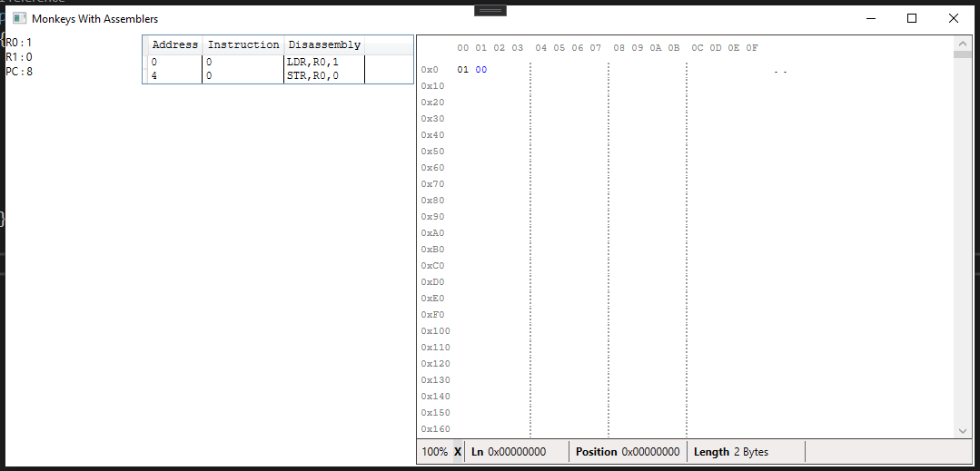This screenshot has height=471, width=980.
Task: Minimize the Monkeys With Assemblers window
Action: point(870,18)
